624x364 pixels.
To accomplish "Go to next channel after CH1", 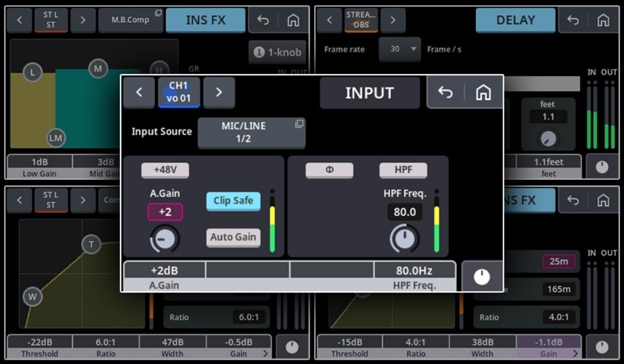I will coord(219,93).
